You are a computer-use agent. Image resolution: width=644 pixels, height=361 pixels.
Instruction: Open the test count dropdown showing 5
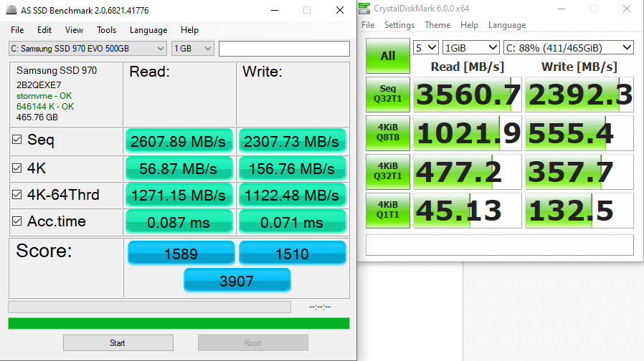pyautogui.click(x=426, y=47)
